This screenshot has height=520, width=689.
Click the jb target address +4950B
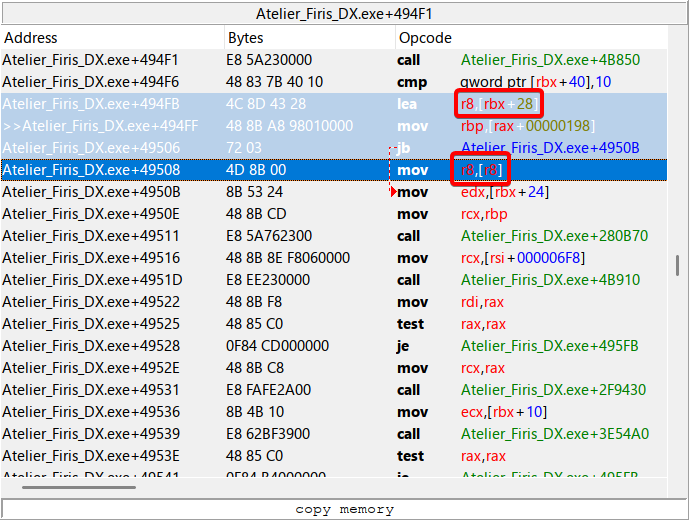coord(550,148)
